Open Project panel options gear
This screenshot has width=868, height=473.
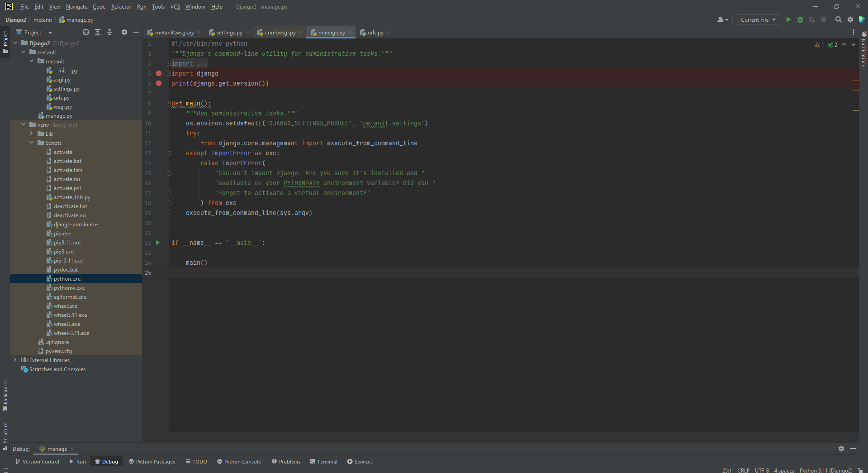pos(124,32)
